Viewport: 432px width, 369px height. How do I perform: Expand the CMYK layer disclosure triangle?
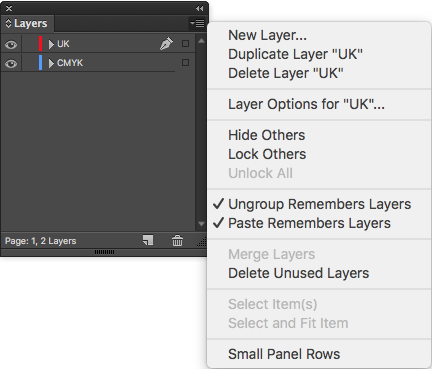tap(51, 63)
